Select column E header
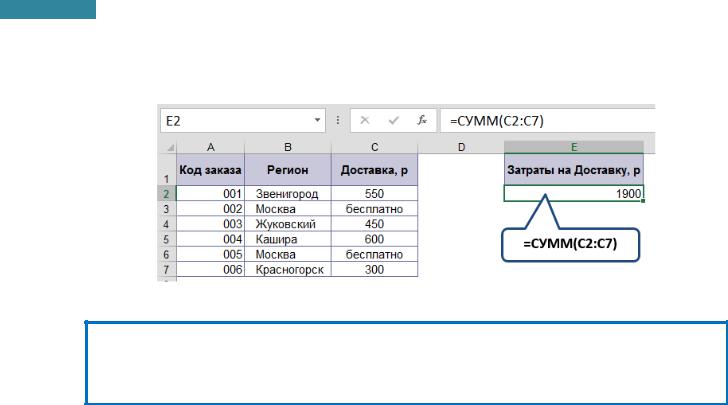This screenshot has width=728, height=405. (574, 148)
